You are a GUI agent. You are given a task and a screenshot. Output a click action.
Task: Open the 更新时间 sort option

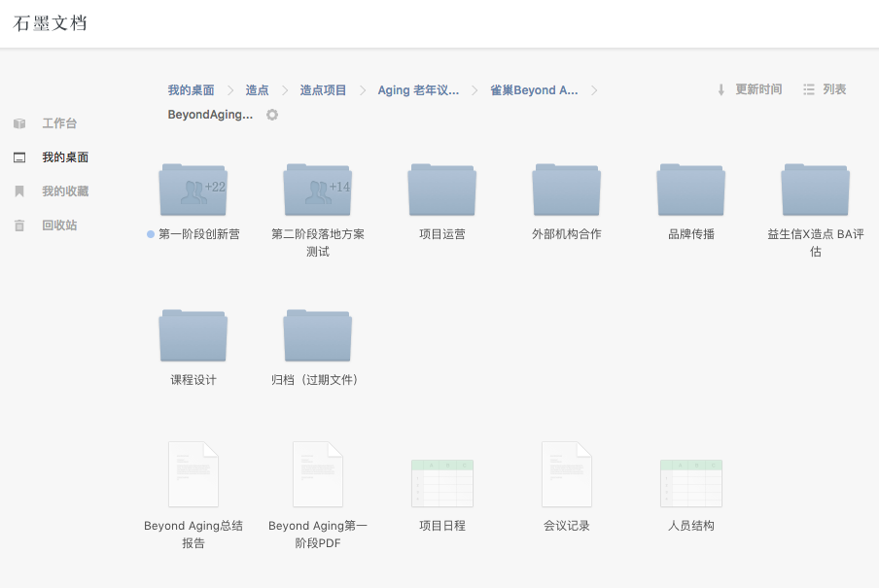[758, 89]
